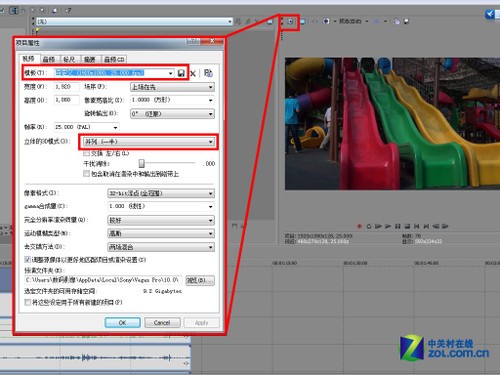The image size is (500, 375).
Task: Click the prerendered files folder path field
Action: click(103, 280)
